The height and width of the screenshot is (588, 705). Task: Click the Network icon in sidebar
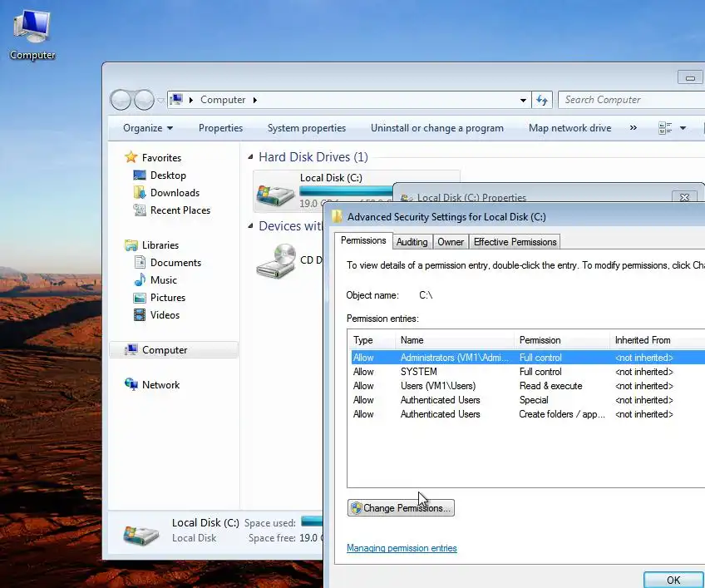pos(131,384)
